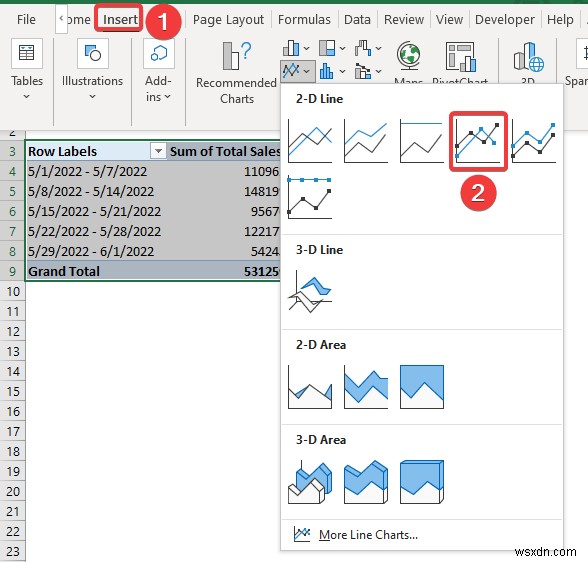
Task: Open the Formulas tab
Action: pyautogui.click(x=304, y=19)
